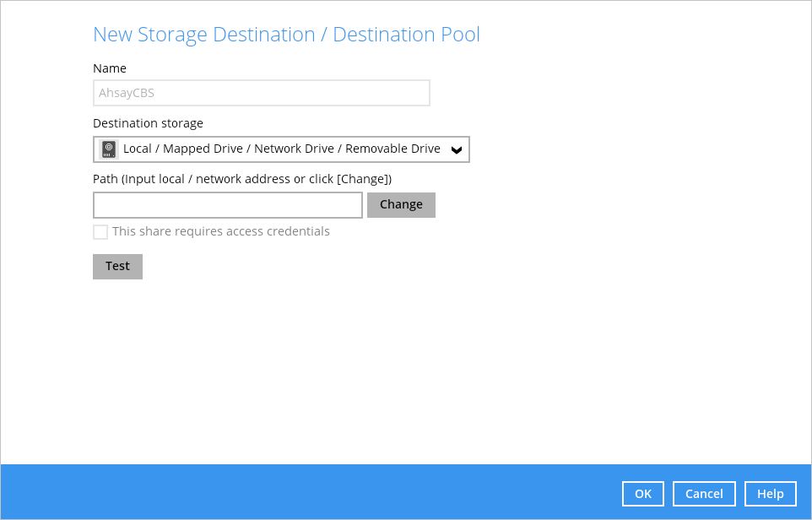Enable 'This share requires access credentials' checkbox
Viewport: 812px width, 520px height.
coord(100,231)
